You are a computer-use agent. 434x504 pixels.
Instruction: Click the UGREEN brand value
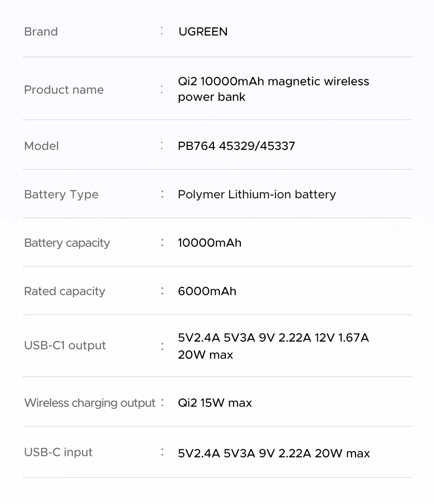click(x=203, y=32)
